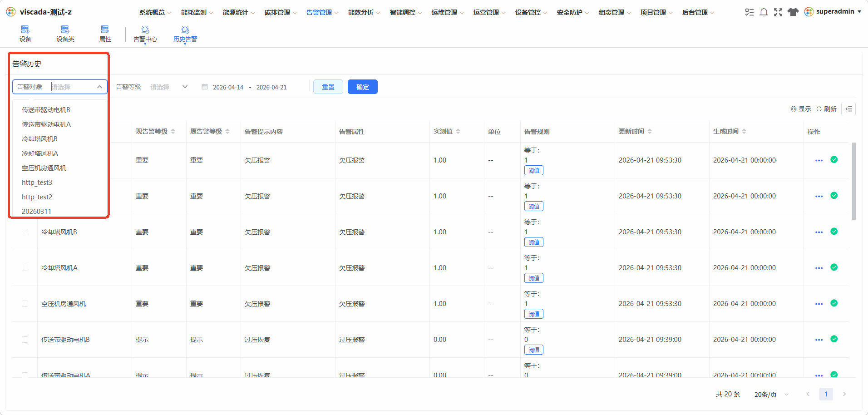Open the 设备类 icon page
This screenshot has height=415, width=868.
(x=65, y=30)
